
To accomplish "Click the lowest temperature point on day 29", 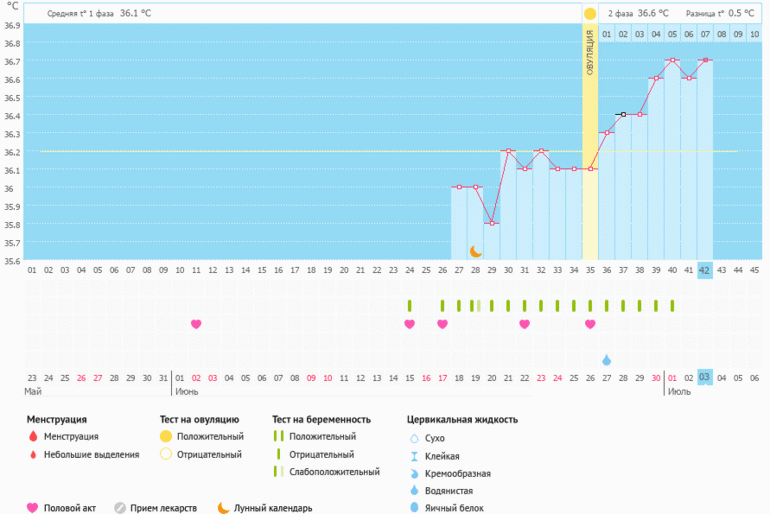I will point(492,223).
